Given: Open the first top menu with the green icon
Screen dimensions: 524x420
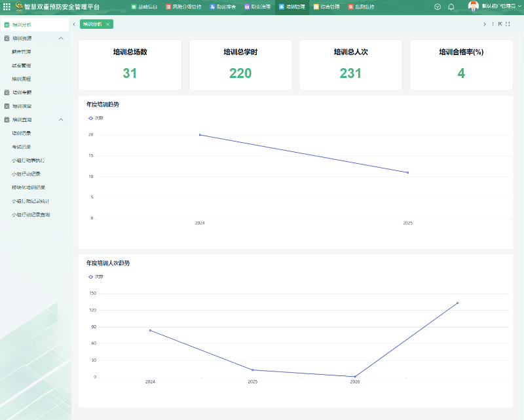Looking at the screenshot, I should (144, 7).
